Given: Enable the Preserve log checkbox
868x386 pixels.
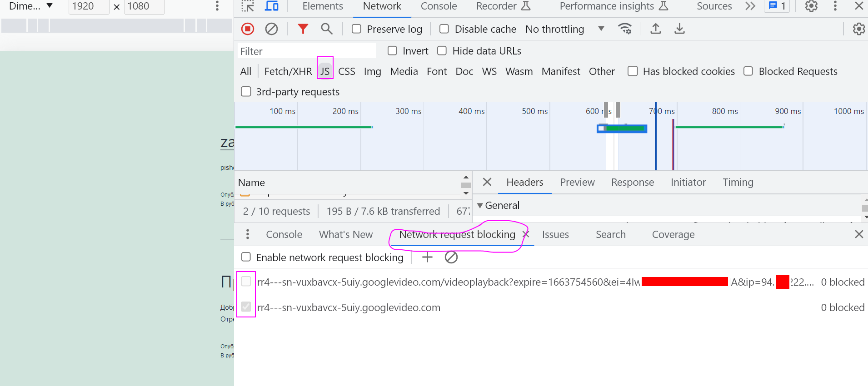Looking at the screenshot, I should click(x=357, y=29).
